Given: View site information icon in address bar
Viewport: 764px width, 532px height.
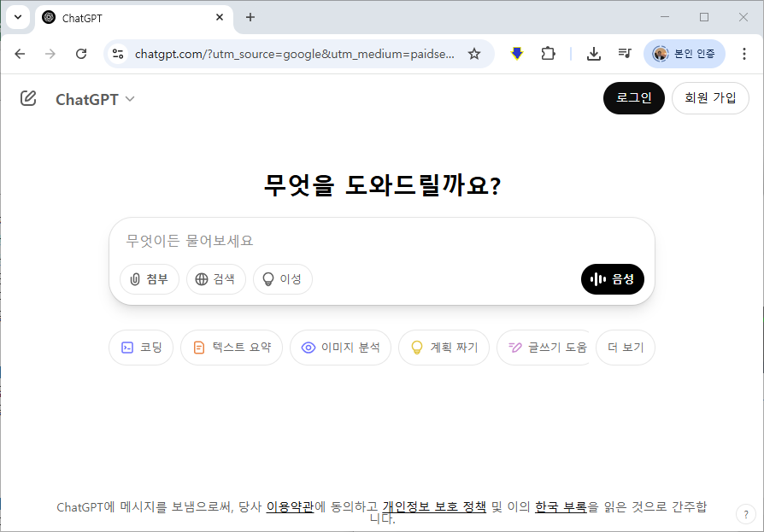Looking at the screenshot, I should (118, 54).
